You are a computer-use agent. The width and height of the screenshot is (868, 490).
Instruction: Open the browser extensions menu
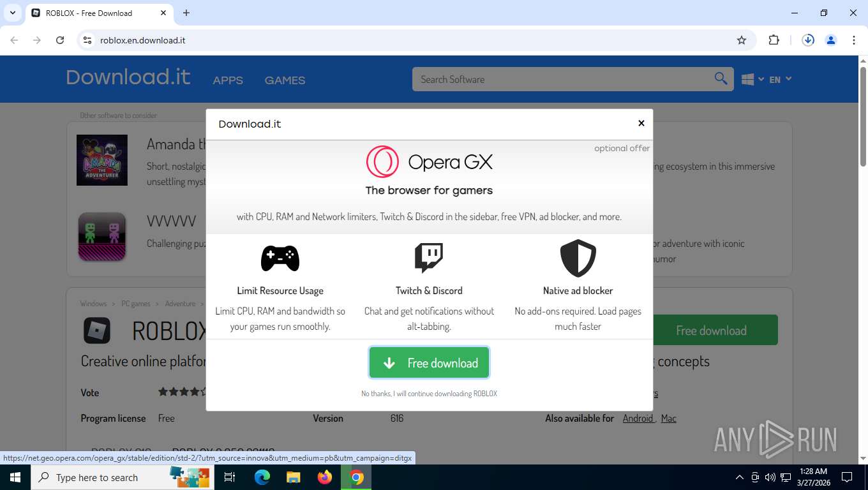pos(774,40)
